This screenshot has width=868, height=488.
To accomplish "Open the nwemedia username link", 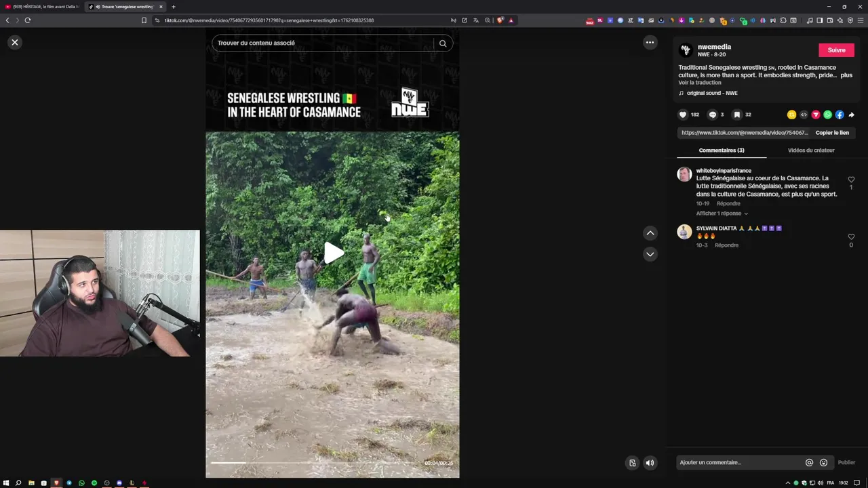I will point(714,47).
